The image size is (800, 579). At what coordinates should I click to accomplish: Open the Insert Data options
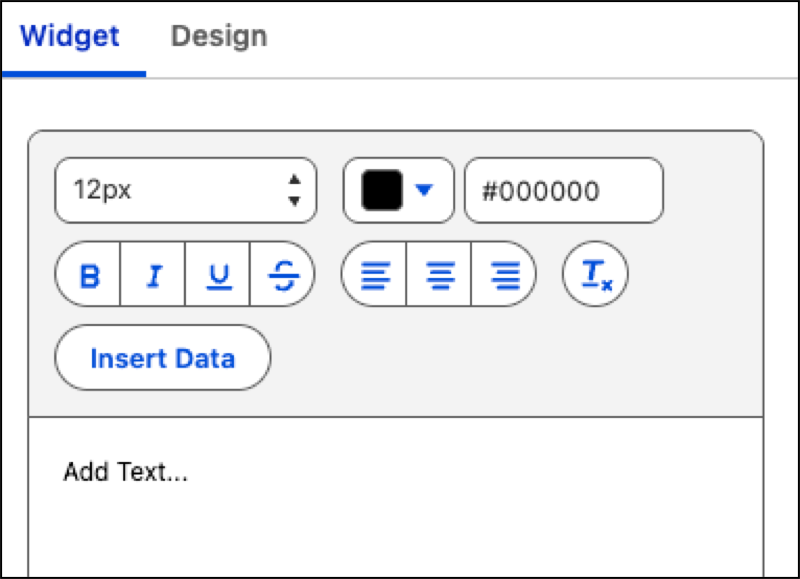pyautogui.click(x=162, y=357)
